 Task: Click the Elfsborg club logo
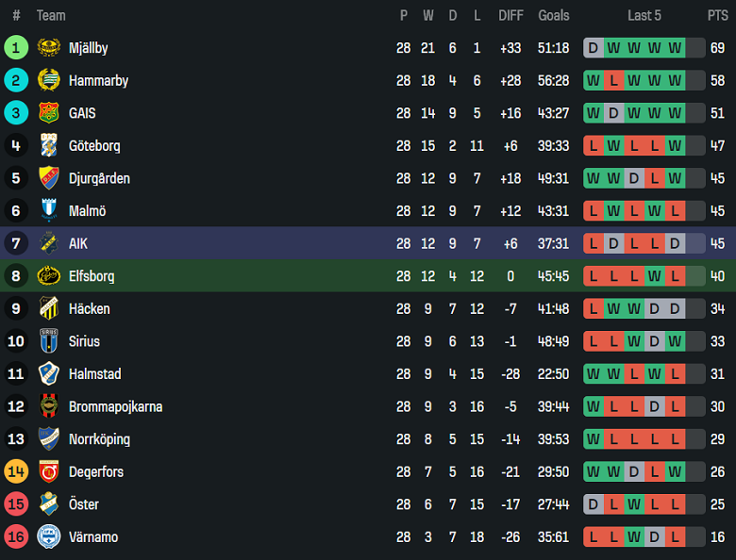(x=48, y=276)
